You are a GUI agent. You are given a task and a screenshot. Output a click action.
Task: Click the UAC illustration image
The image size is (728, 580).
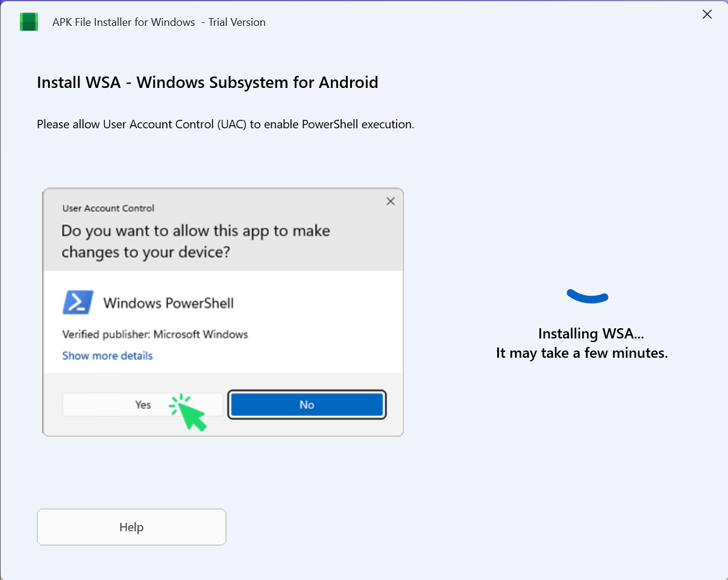tap(223, 312)
